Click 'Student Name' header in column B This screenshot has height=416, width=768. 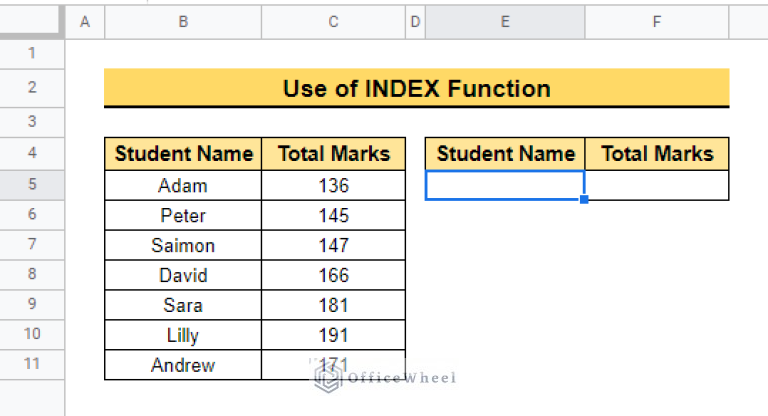click(183, 154)
